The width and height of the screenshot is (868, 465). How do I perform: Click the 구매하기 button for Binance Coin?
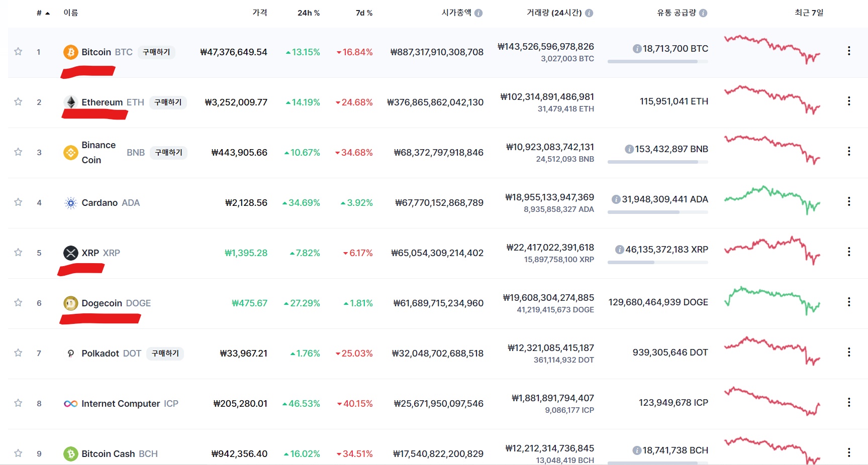[x=169, y=153]
